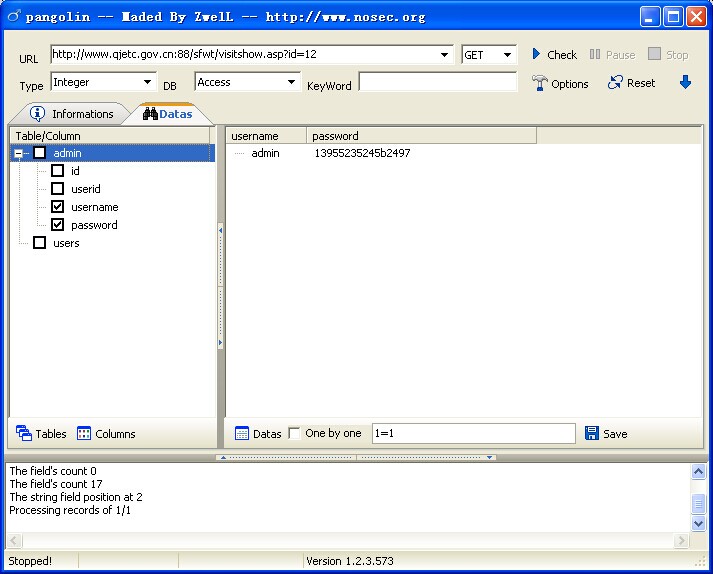Screen dimensions: 713x574
Task: Open the Integer Type dropdown
Action: point(147,82)
